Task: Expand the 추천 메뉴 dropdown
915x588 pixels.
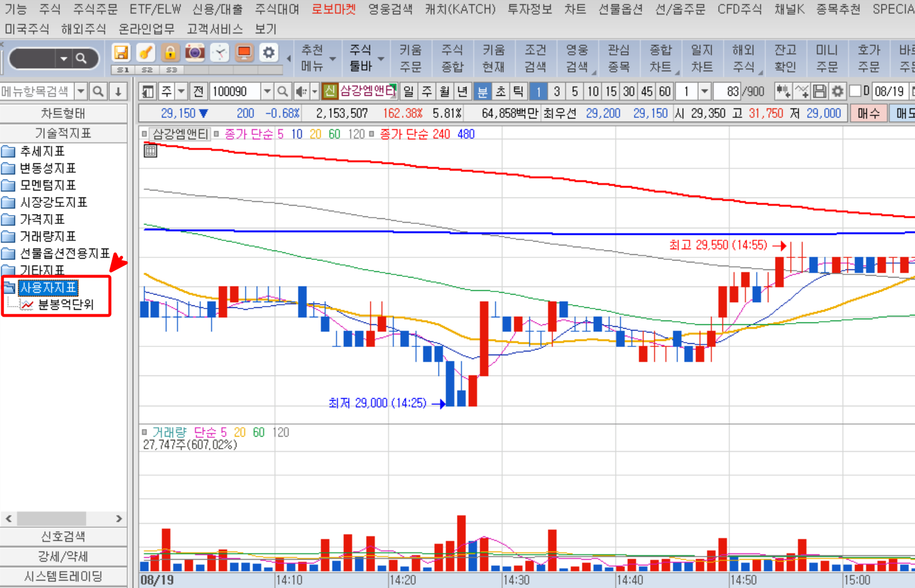Action: (333, 59)
